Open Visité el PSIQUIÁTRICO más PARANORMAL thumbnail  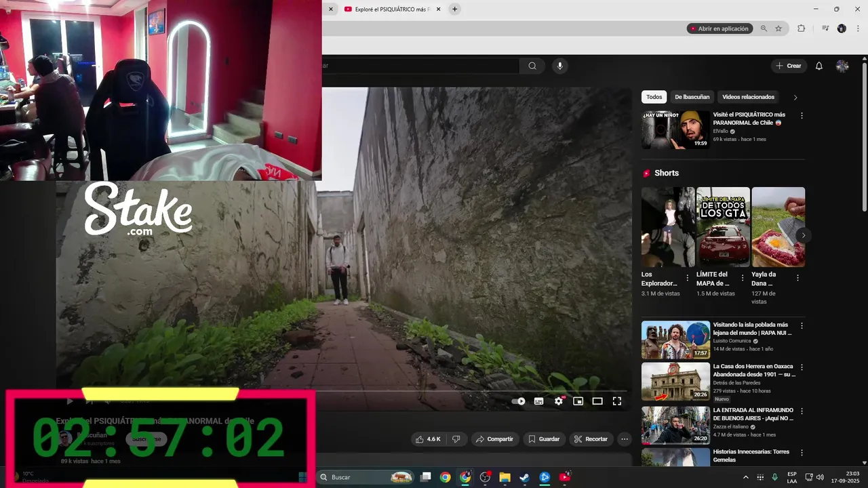pyautogui.click(x=675, y=129)
